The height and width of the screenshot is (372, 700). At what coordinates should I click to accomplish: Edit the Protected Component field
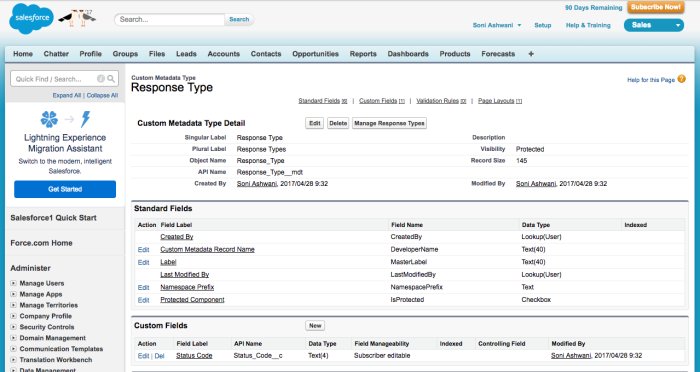coord(143,300)
